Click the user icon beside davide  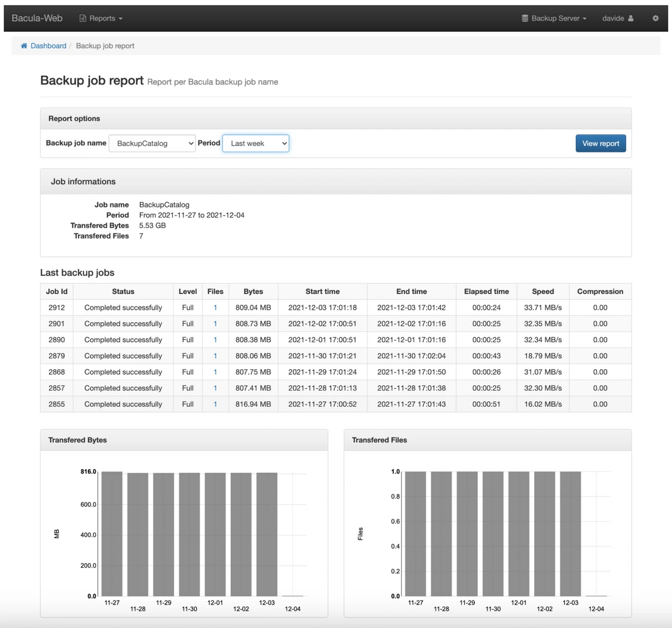(631, 18)
